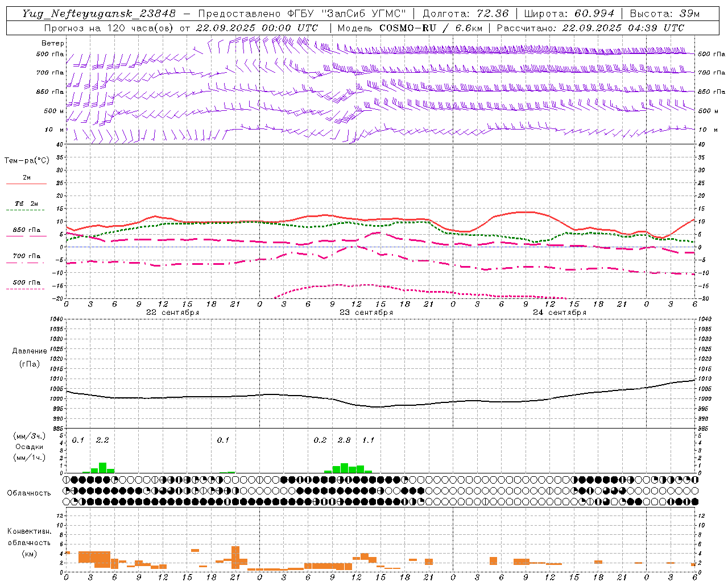The width and height of the screenshot is (728, 582).
Task: Click the 23 сентября date label
Action: 366,313
